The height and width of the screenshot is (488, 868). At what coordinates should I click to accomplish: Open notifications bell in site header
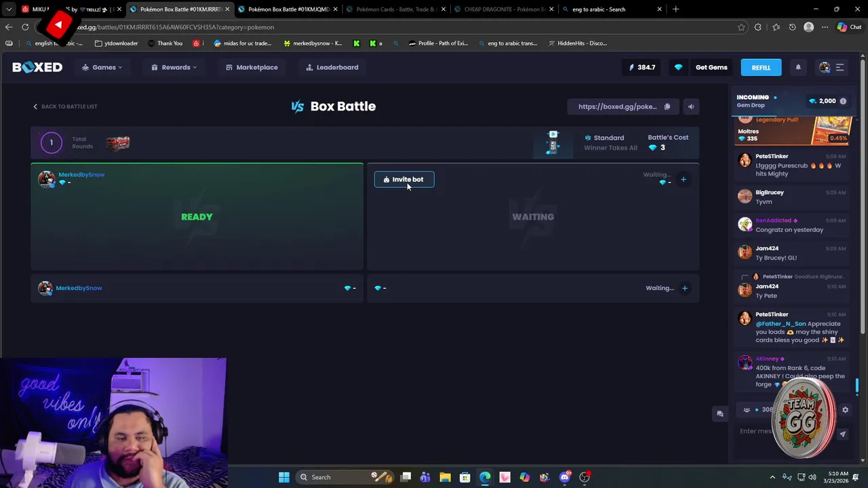pyautogui.click(x=798, y=67)
